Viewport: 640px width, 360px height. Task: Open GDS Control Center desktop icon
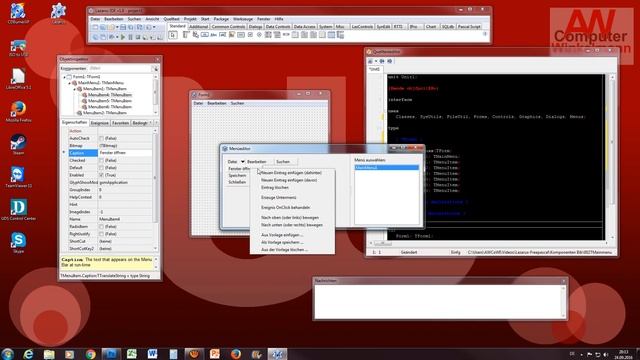18,210
